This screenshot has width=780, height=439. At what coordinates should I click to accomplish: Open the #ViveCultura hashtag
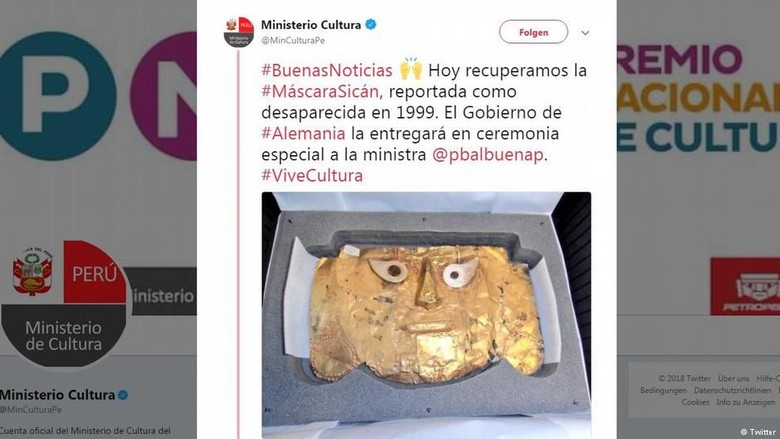pos(312,176)
